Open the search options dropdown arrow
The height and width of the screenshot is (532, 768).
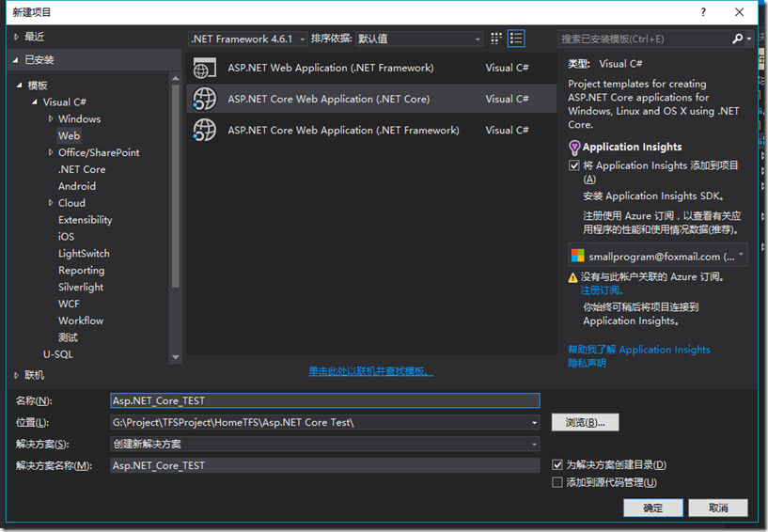click(749, 39)
